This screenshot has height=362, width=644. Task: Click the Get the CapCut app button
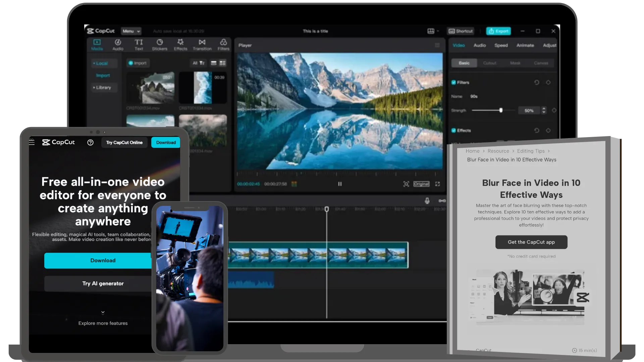(x=531, y=242)
